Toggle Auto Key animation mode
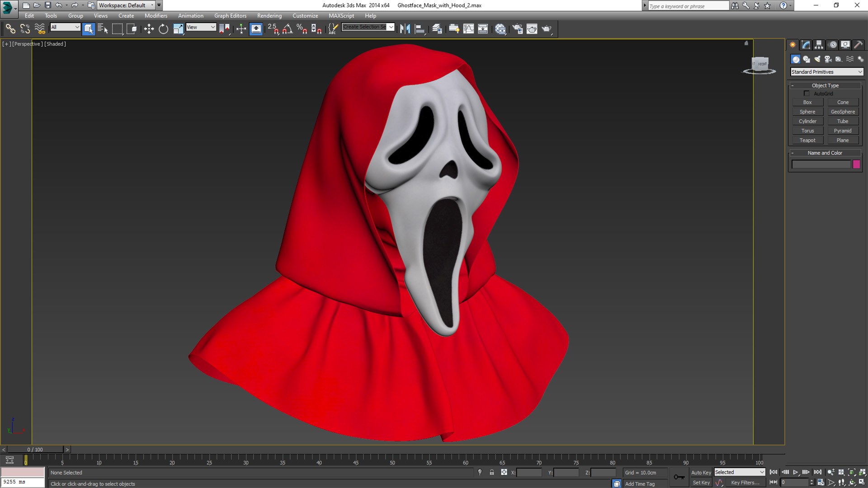This screenshot has height=488, width=868. (x=701, y=472)
